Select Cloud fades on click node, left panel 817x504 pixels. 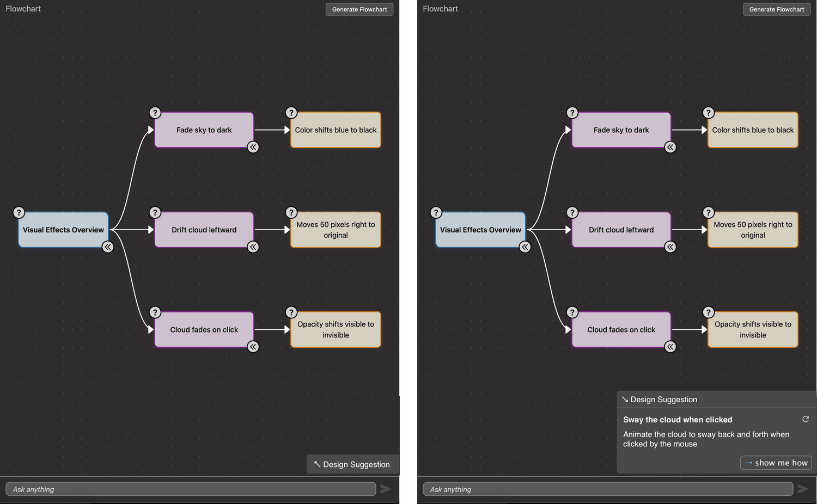click(x=204, y=329)
